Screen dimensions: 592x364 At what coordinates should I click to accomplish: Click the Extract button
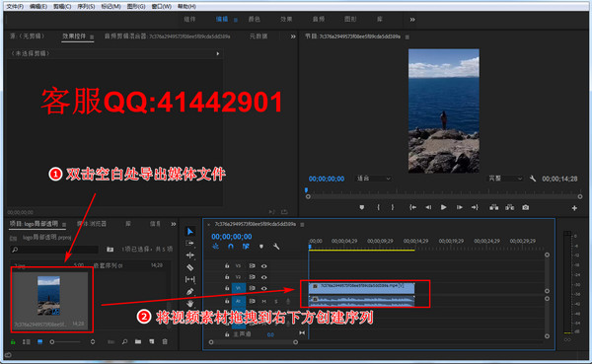pos(510,207)
